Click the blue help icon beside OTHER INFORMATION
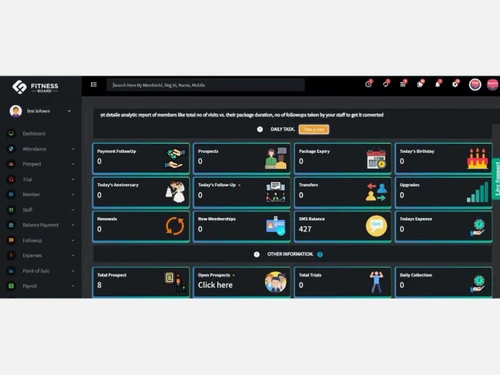Screen dimensions: 500x375 click(x=320, y=254)
